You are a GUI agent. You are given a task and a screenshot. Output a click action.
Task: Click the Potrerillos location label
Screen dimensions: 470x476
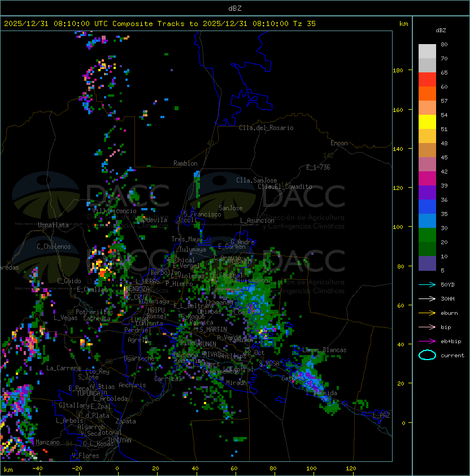pyautogui.click(x=94, y=312)
